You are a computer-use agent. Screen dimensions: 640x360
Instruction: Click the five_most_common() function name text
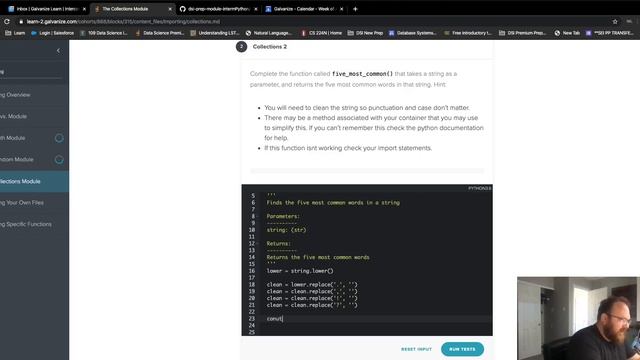[x=362, y=74]
